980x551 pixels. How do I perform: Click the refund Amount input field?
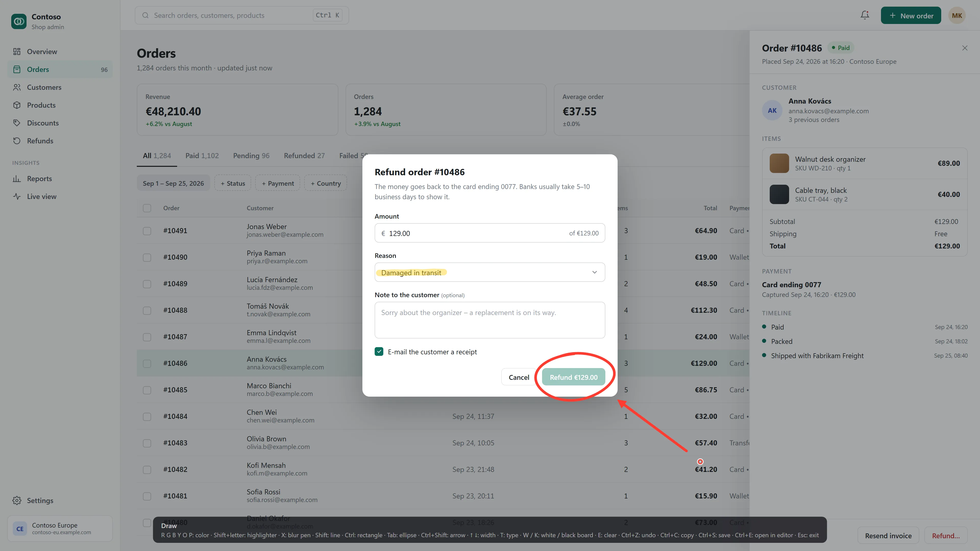coord(490,233)
